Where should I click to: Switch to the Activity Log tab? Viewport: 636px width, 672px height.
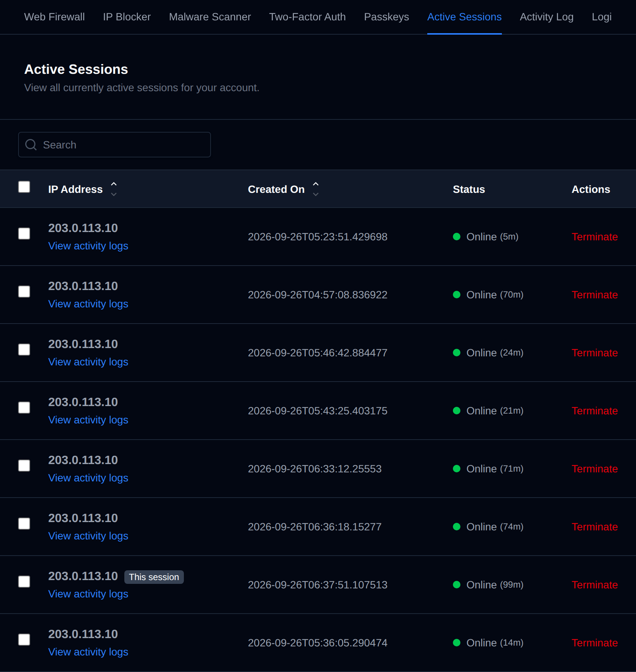click(x=546, y=17)
